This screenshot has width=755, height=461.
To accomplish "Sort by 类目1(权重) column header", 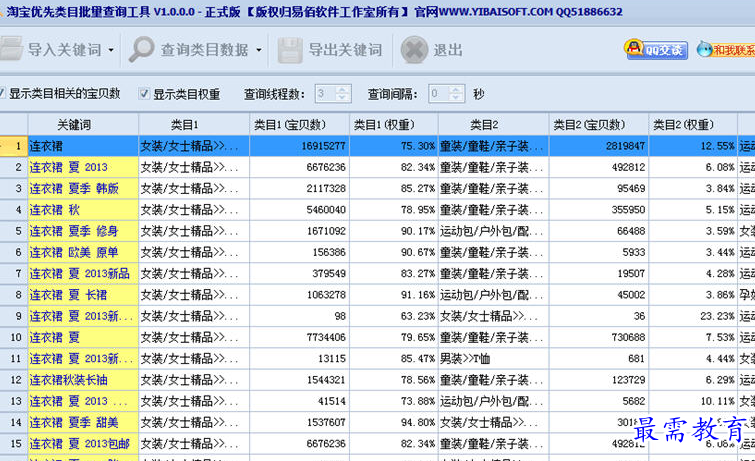I will tap(394, 125).
